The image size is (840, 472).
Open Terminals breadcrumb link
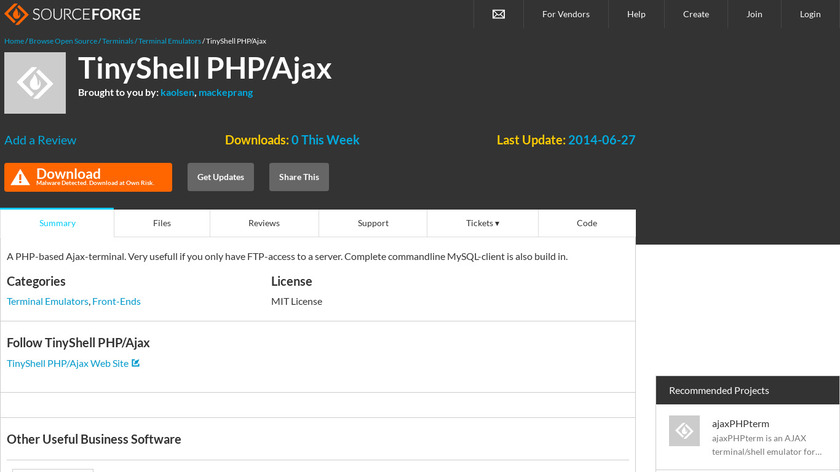[118, 41]
